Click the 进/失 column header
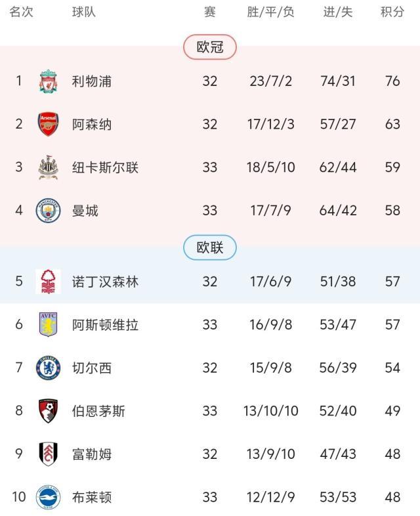Image resolution: width=420 pixels, height=516 pixels. pyautogui.click(x=338, y=12)
